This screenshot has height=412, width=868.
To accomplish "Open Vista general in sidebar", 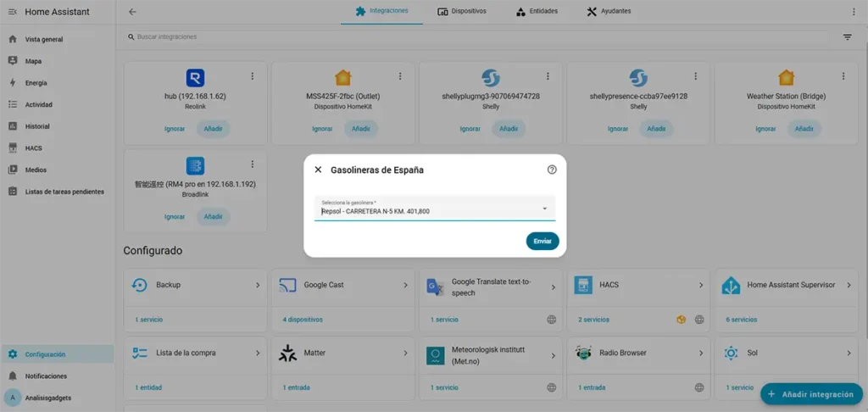I will [58, 39].
